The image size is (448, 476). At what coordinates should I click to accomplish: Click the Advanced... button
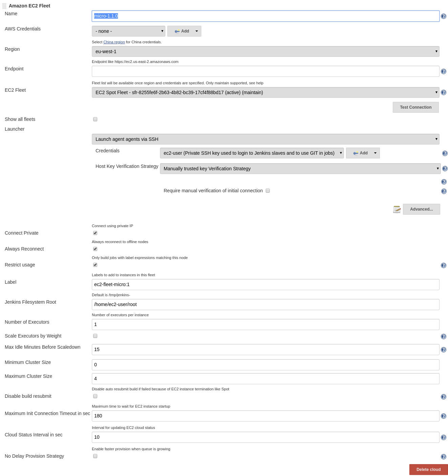(422, 209)
